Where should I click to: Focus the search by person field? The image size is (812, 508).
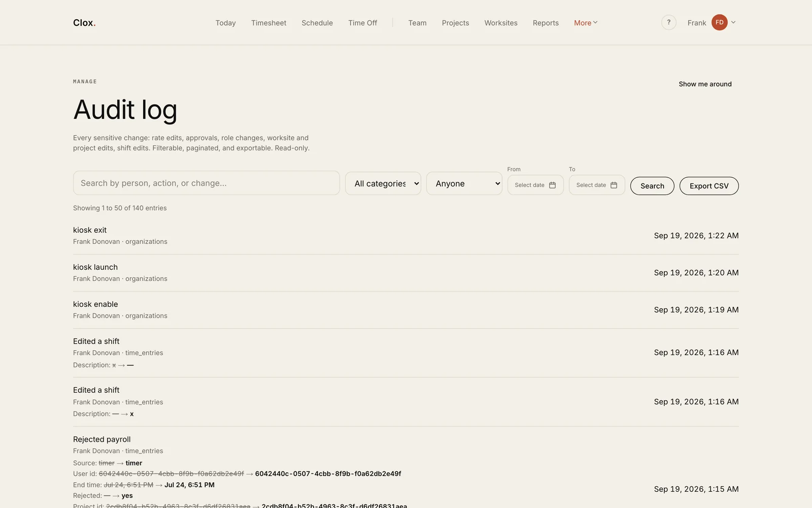pos(206,183)
